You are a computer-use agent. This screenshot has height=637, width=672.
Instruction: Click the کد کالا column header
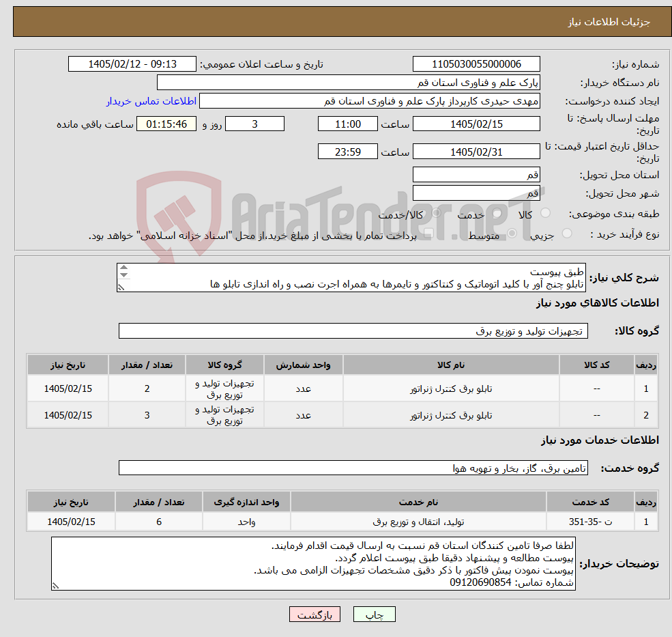(596, 365)
